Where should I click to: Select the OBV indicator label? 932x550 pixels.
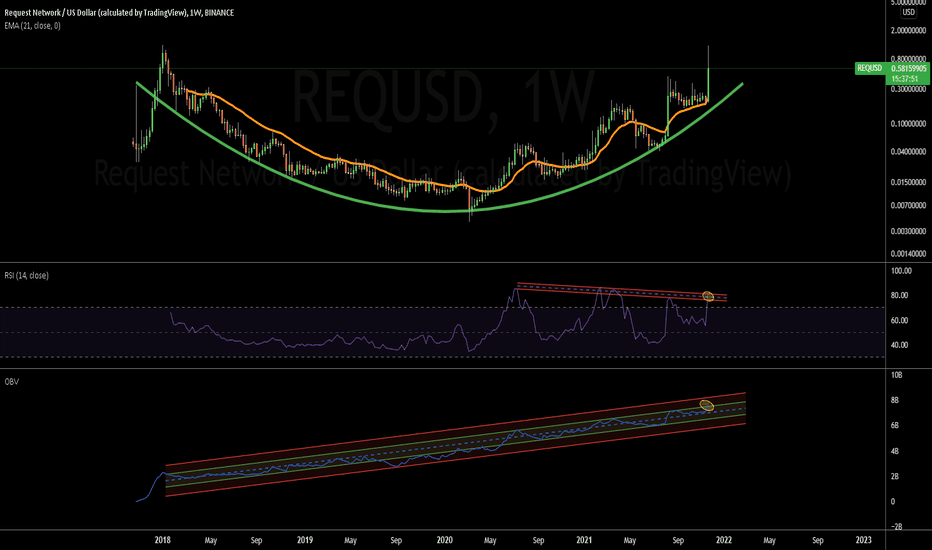coord(11,382)
